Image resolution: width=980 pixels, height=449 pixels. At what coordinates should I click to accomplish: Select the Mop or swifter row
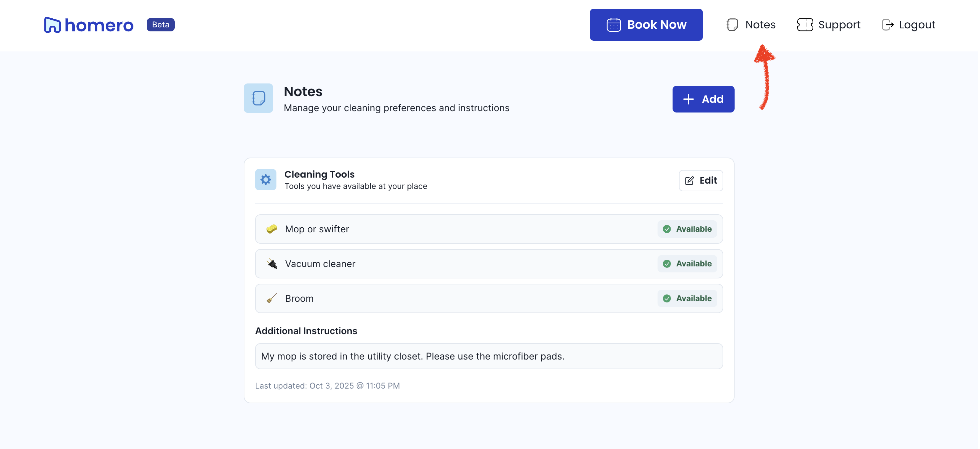pyautogui.click(x=456, y=229)
